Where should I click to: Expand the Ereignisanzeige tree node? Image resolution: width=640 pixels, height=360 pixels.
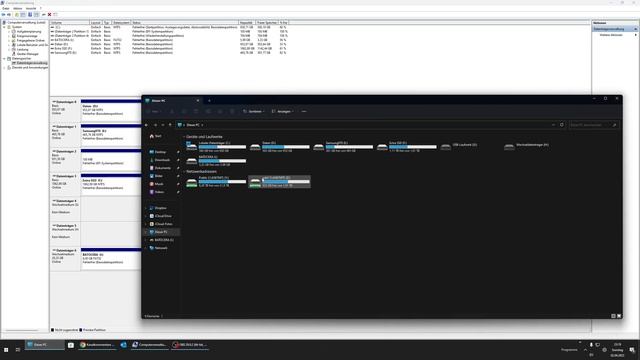(x=9, y=36)
